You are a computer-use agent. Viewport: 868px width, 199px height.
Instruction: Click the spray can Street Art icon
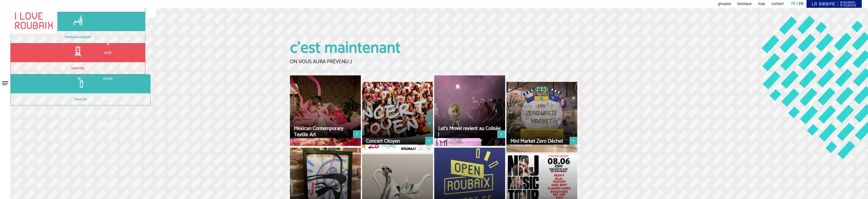(x=80, y=82)
